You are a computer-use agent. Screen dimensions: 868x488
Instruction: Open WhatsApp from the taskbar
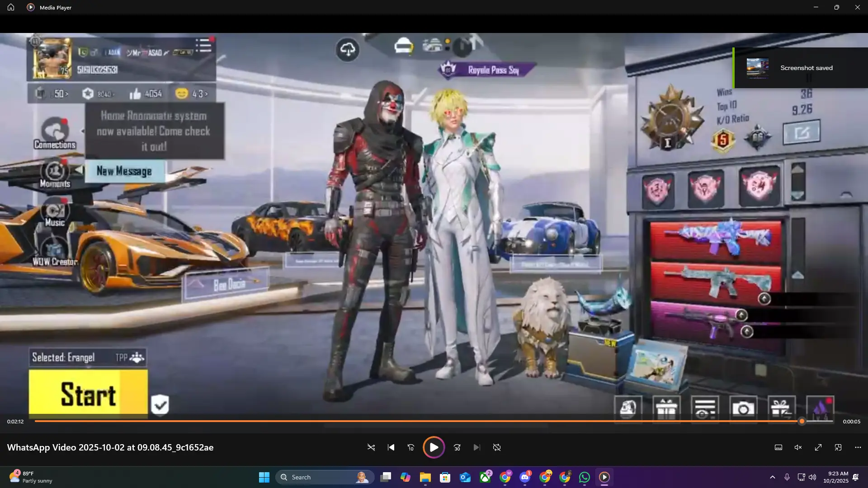click(585, 477)
